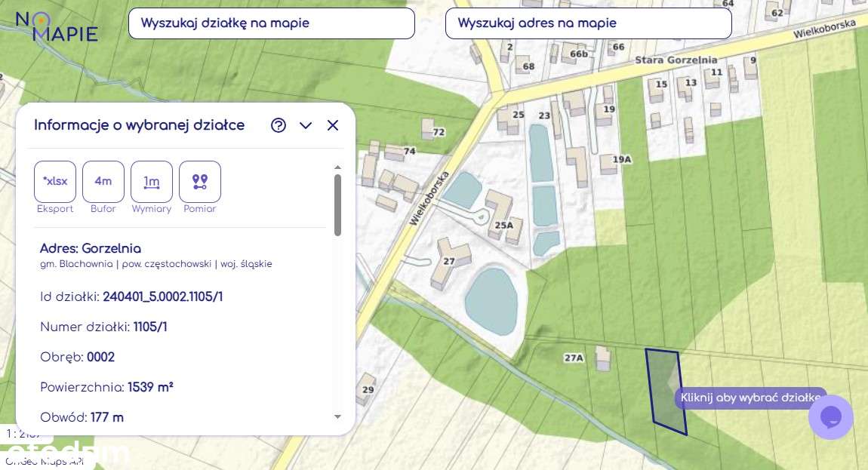Collapse the parcel info panel chevron
Image resolution: width=868 pixels, height=470 pixels.
click(306, 126)
